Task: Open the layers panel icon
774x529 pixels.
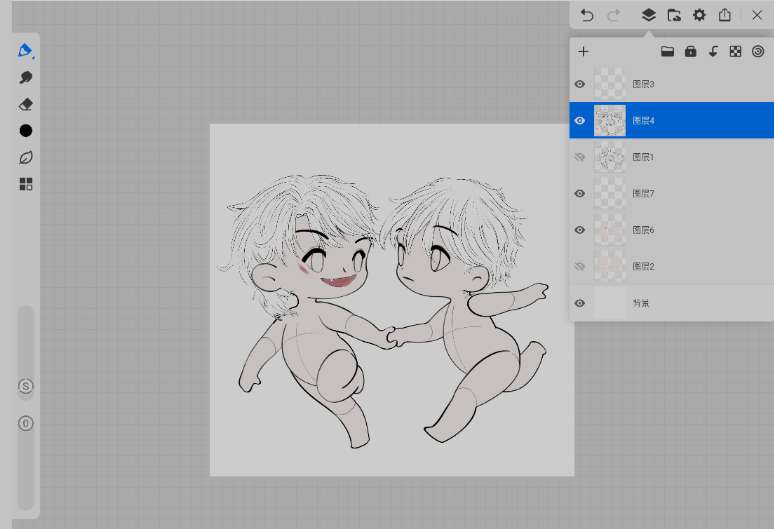Action: (648, 15)
